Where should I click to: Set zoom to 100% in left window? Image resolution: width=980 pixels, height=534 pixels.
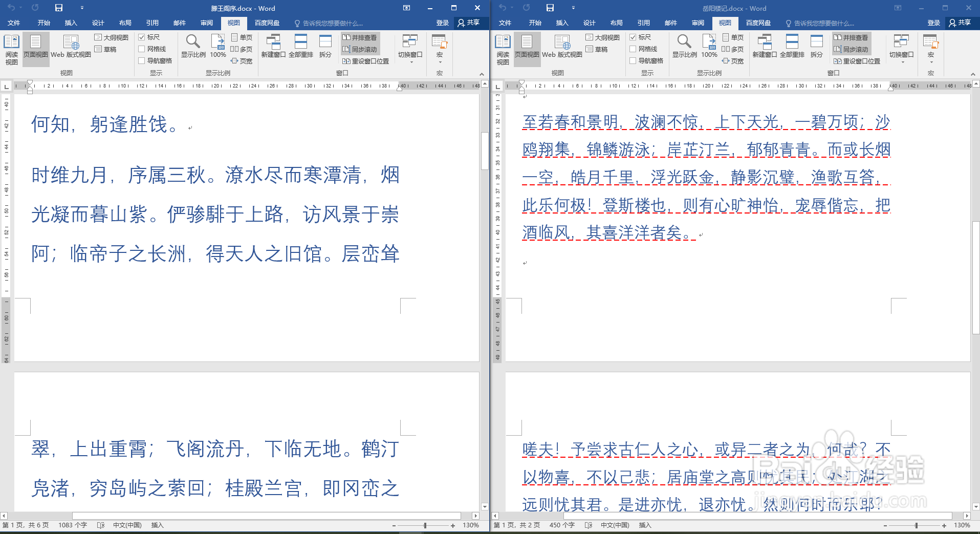(218, 46)
